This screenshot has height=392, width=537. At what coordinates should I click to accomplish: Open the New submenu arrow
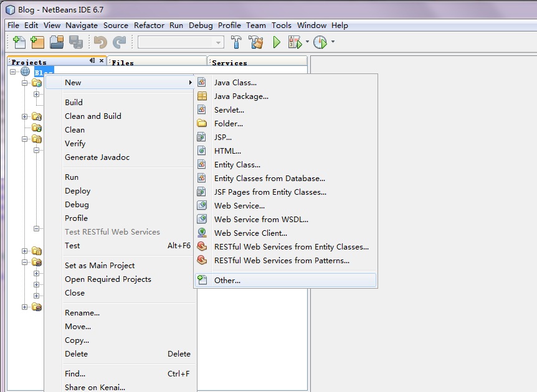coord(191,82)
